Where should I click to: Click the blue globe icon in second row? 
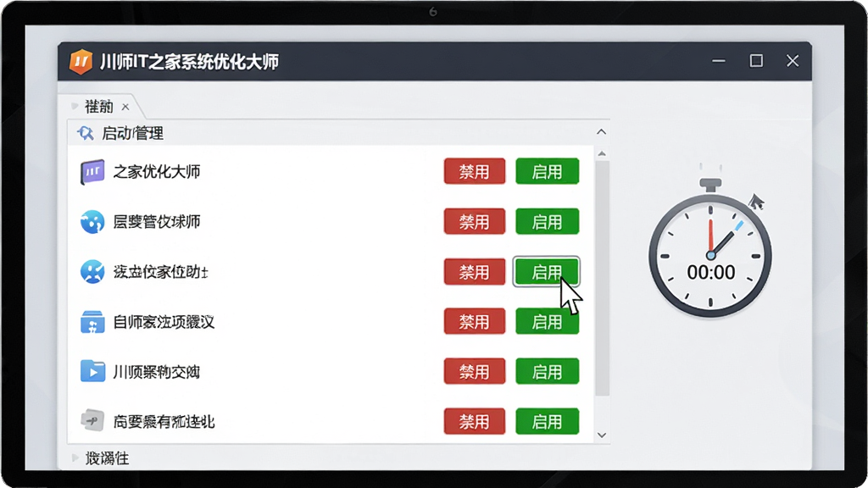click(x=92, y=222)
